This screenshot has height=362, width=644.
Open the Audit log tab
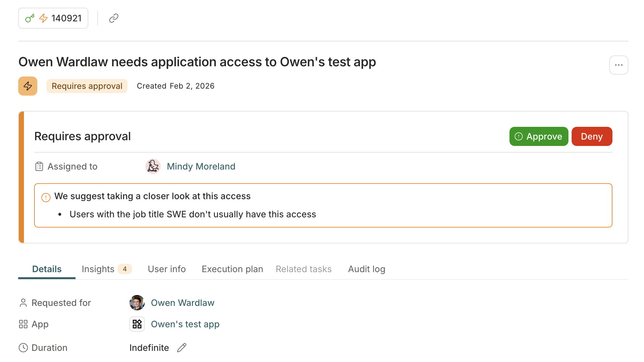coord(367,269)
